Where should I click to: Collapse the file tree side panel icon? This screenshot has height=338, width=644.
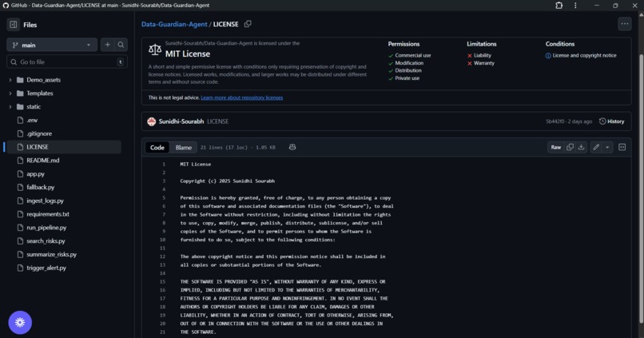pos(13,25)
